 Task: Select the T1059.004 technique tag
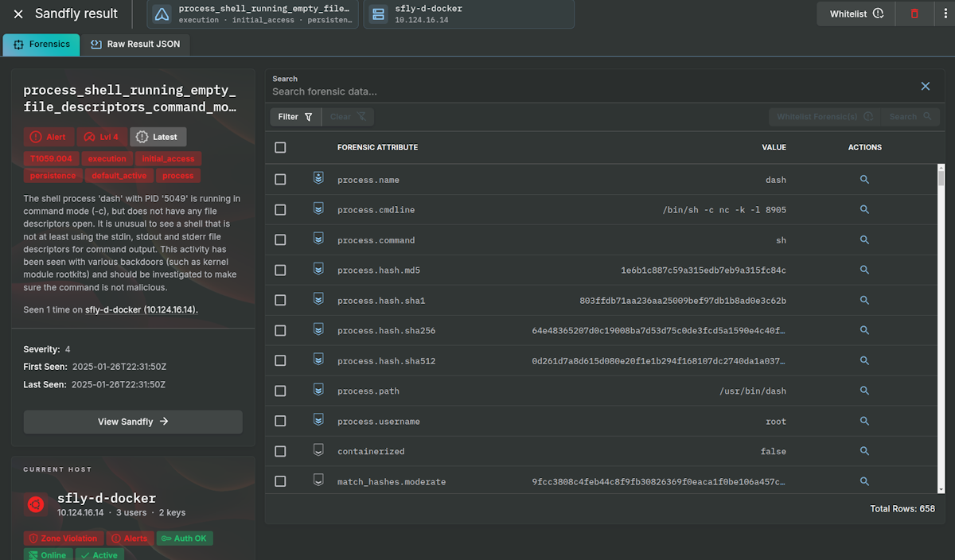(x=51, y=158)
